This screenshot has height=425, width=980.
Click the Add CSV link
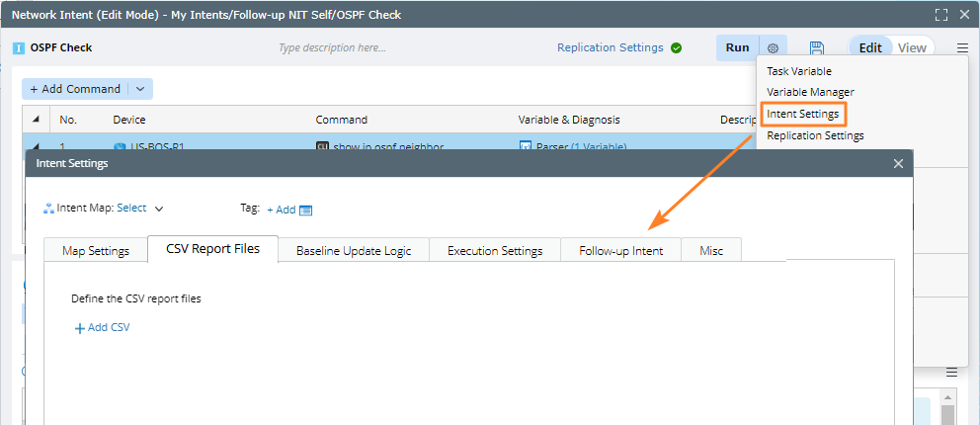[x=103, y=327]
